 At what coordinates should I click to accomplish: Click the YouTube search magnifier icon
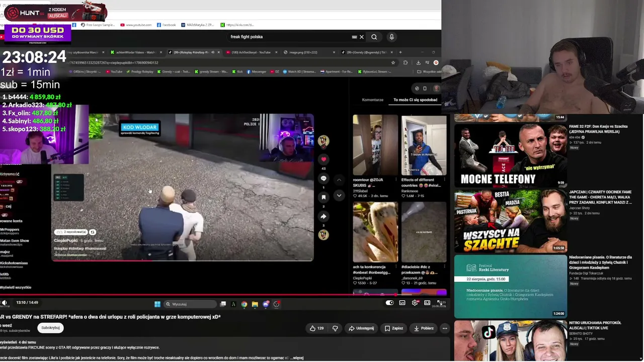[374, 37]
